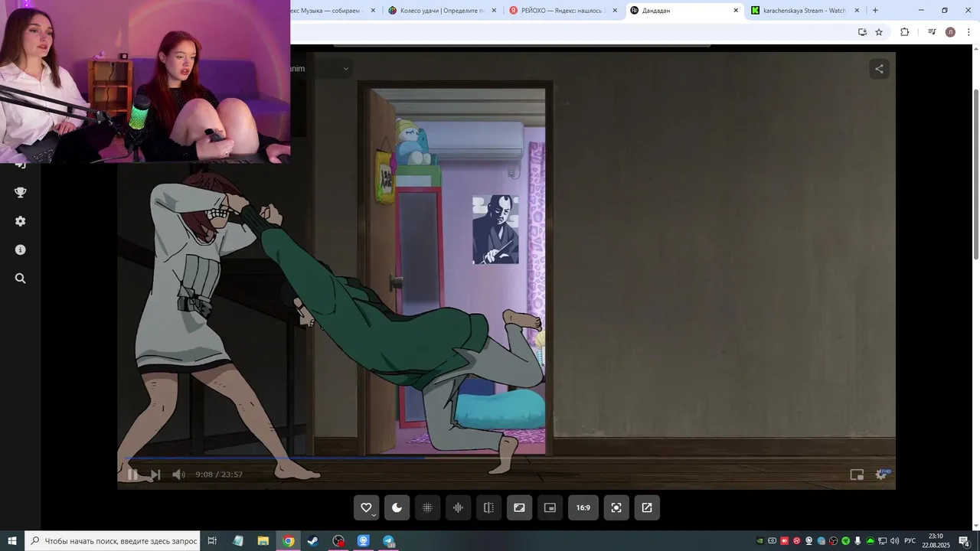Screen dimensions: 980x551
Task: Select the Дандадан tab
Action: click(x=684, y=11)
